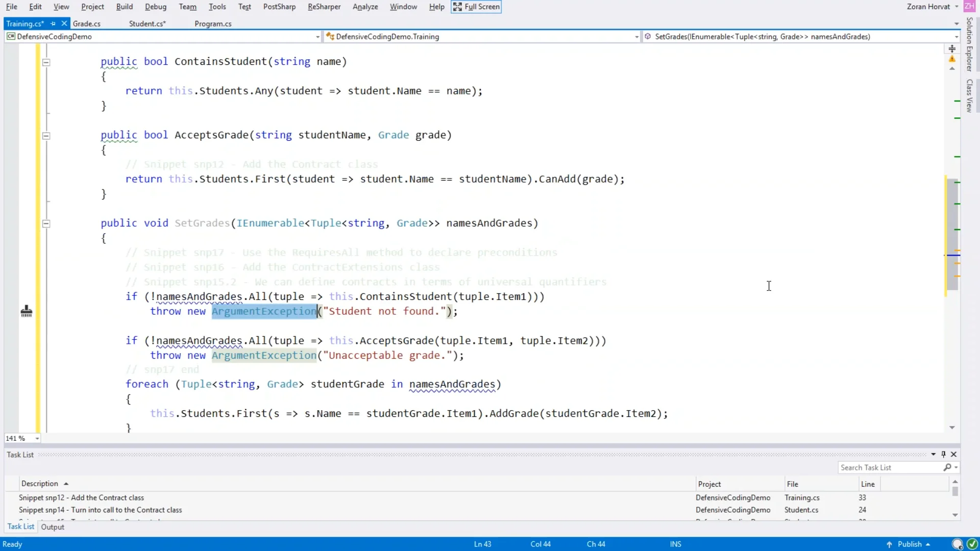Click the editor vertical scrollbar thumb
Screen dimensions: 980x551
tap(952, 234)
